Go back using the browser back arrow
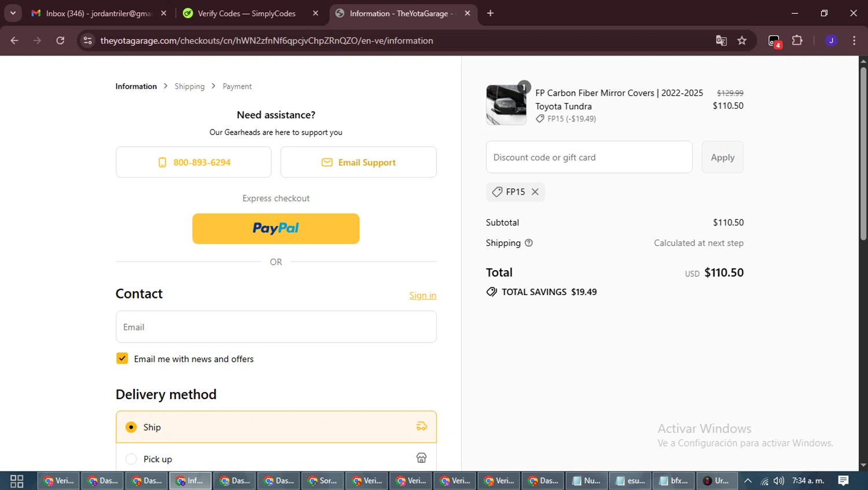 point(14,40)
